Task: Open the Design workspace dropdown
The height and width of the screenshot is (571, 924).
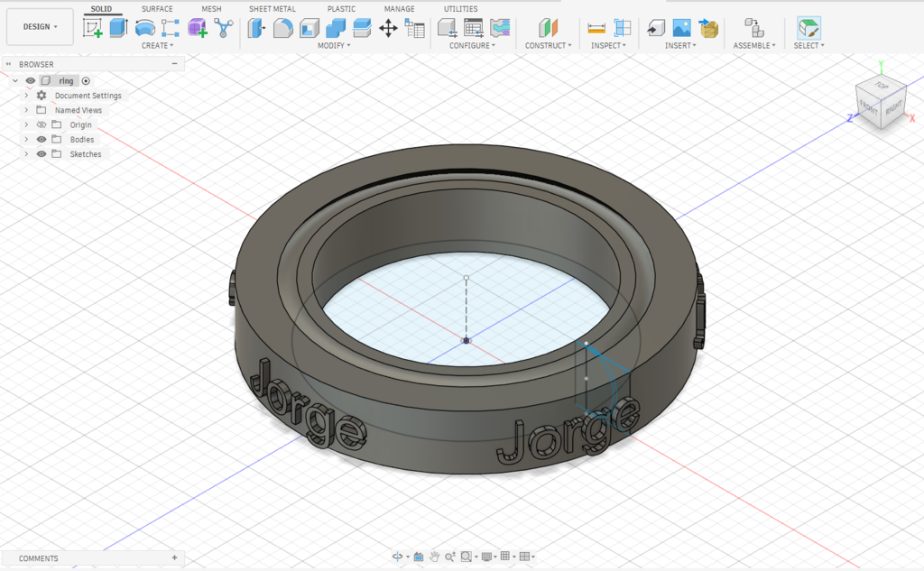Action: pyautogui.click(x=40, y=26)
